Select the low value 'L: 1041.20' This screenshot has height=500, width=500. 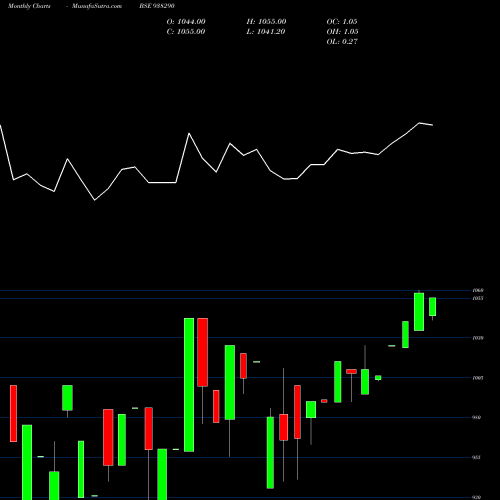point(266,32)
